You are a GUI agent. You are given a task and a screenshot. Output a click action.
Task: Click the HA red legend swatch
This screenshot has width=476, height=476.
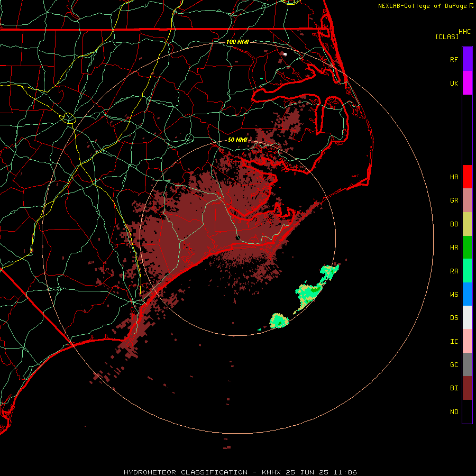click(x=467, y=177)
